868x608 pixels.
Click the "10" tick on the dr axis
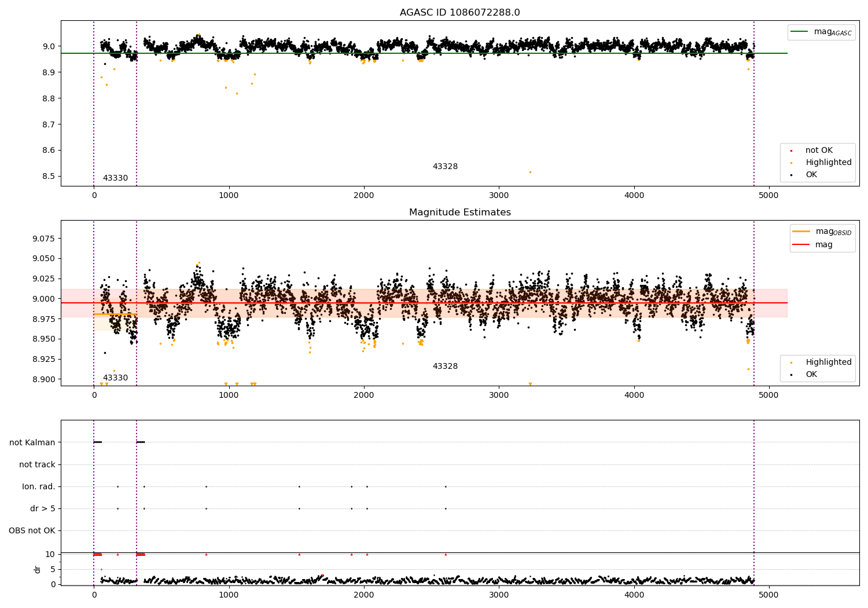[50, 554]
